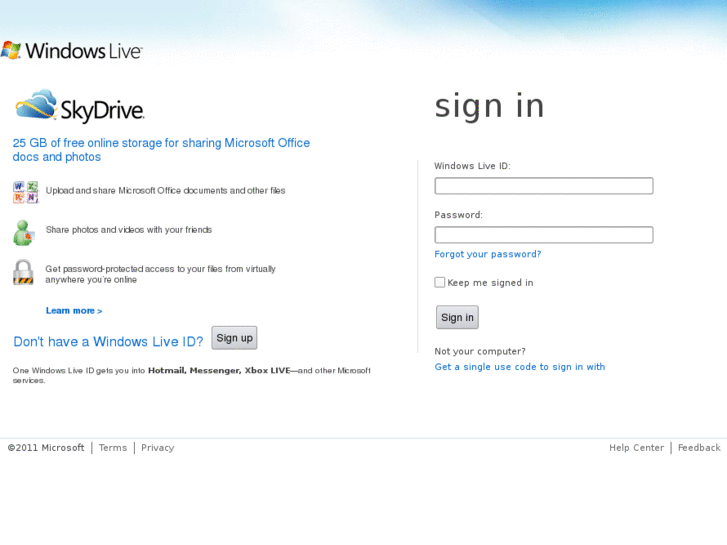
Task: Click the Upload and share Microsoft Office documents text
Action: point(166,191)
